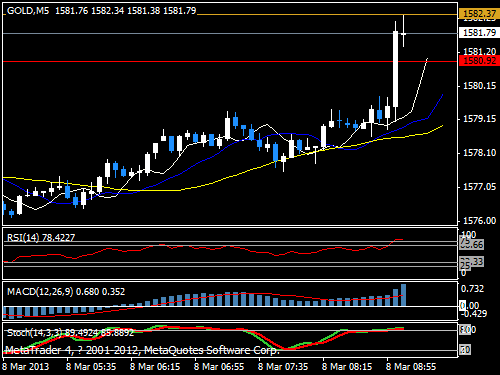Image resolution: width=500 pixels, height=375 pixels.
Task: Click the 8 Mar 06:15 time label
Action: 155,367
